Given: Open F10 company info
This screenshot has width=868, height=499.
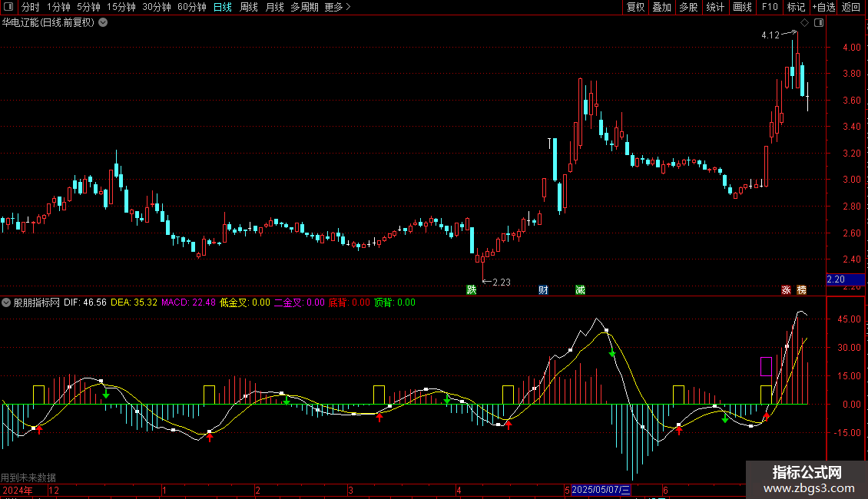Looking at the screenshot, I should click(770, 7).
